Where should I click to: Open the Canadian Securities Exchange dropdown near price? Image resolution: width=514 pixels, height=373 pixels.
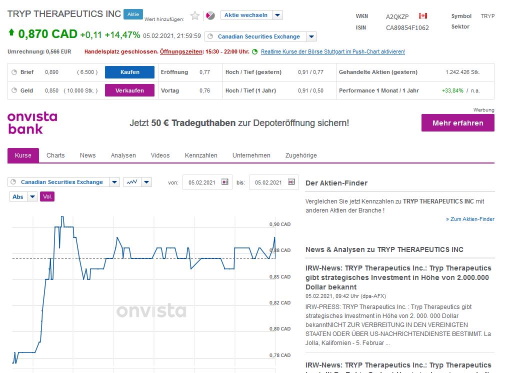click(x=311, y=36)
